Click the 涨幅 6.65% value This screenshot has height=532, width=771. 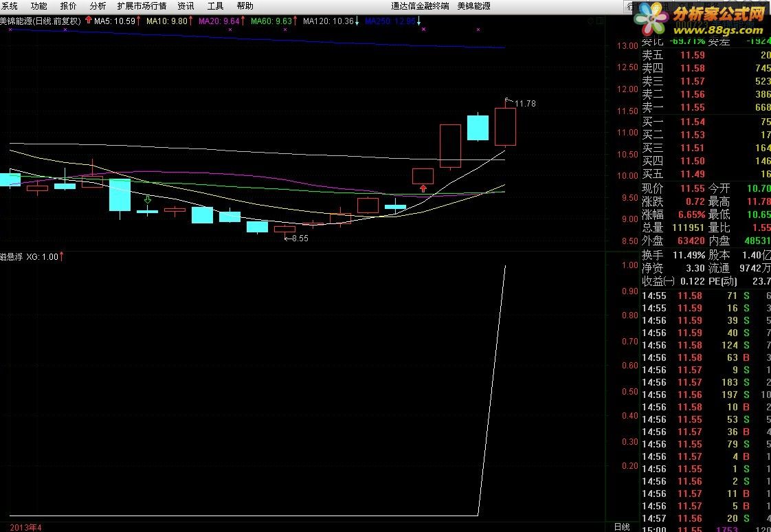pyautogui.click(x=691, y=215)
